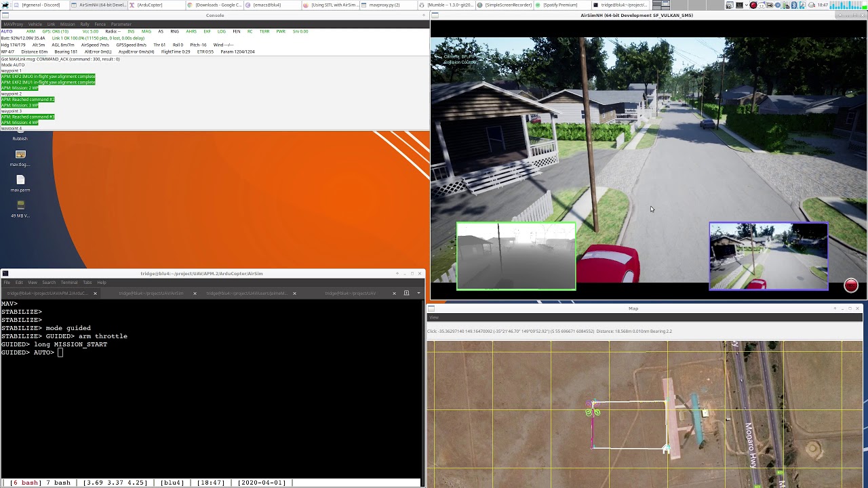Click the 'APM: Reached command #2' message

point(28,100)
